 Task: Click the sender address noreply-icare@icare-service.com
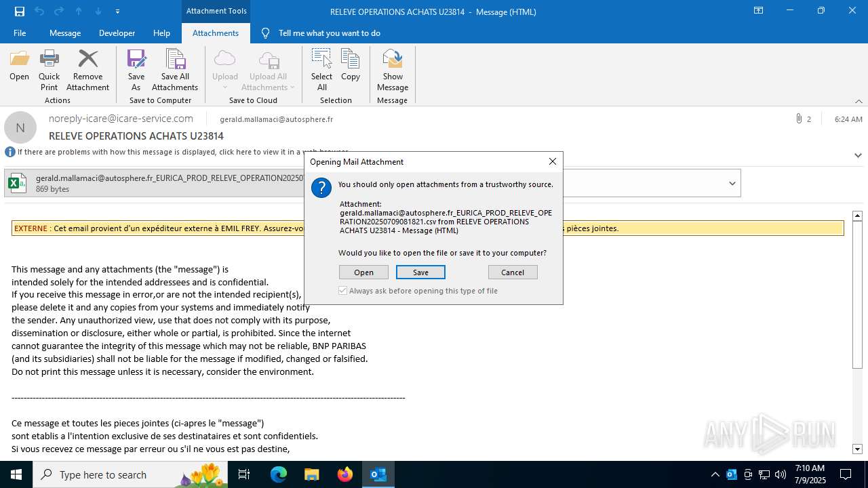pos(121,119)
